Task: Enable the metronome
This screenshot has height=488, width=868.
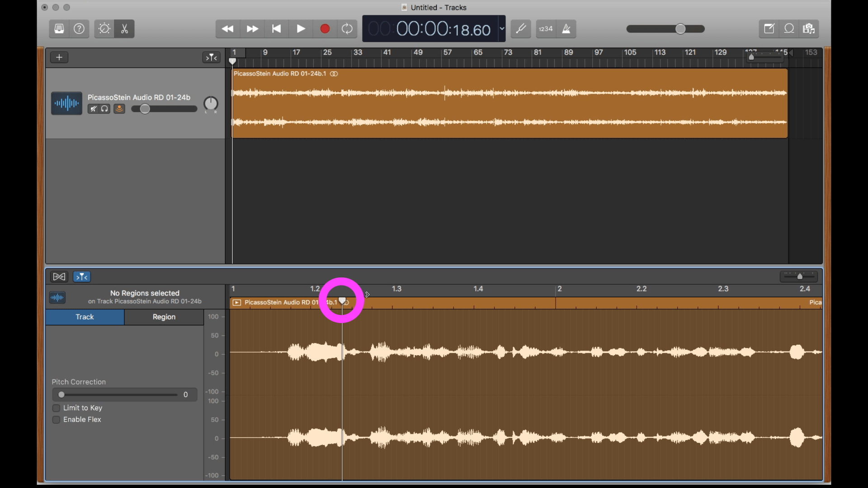Action: pyautogui.click(x=566, y=28)
